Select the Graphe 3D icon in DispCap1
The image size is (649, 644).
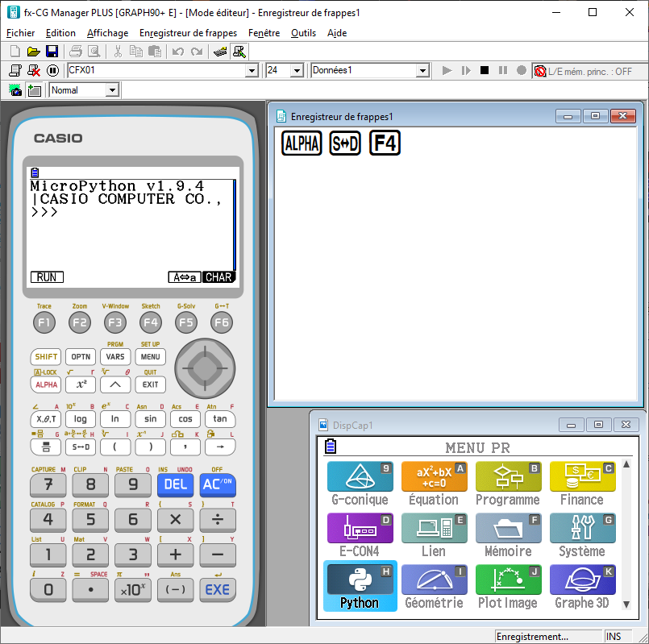(582, 587)
